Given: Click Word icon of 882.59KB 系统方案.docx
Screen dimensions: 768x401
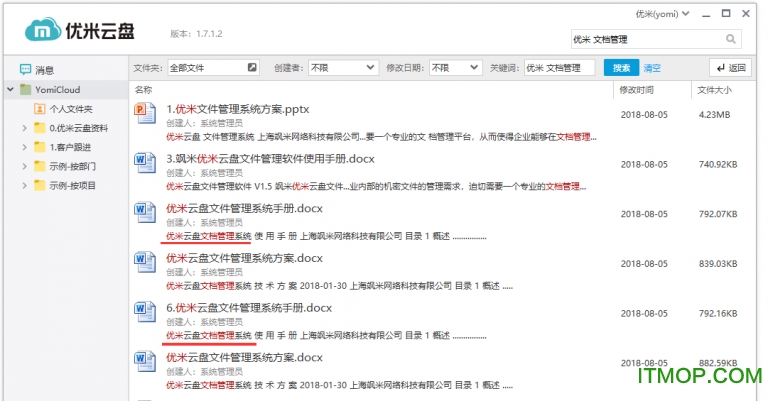Looking at the screenshot, I should coord(145,361).
